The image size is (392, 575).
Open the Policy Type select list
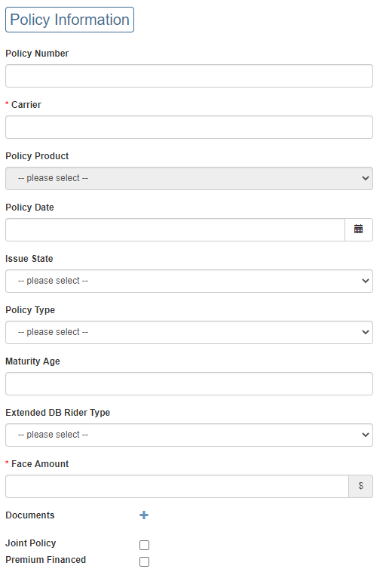click(x=189, y=332)
